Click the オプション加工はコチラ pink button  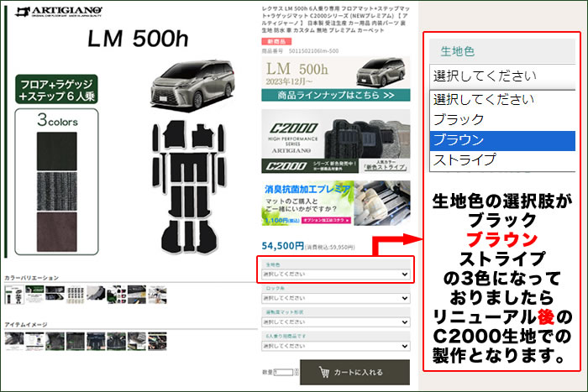[326, 221]
